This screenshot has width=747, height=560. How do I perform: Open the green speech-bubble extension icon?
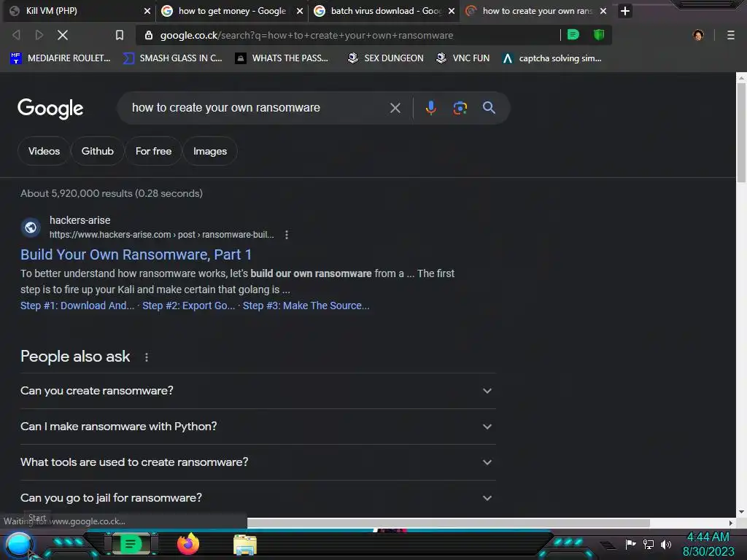click(x=573, y=35)
